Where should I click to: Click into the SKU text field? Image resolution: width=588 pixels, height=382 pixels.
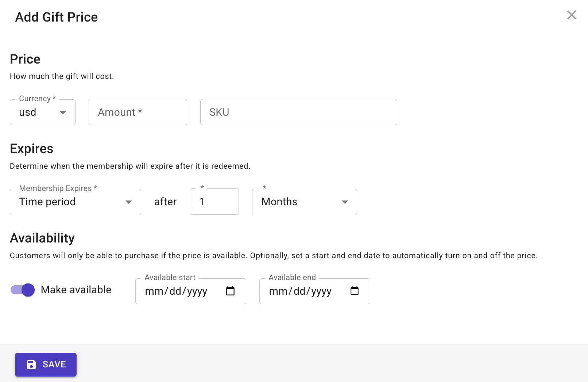298,112
